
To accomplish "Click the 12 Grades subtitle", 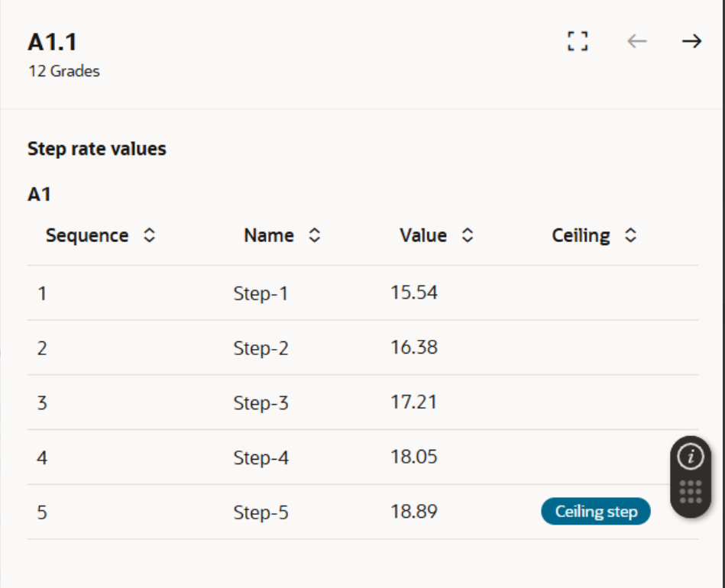I will click(x=64, y=71).
